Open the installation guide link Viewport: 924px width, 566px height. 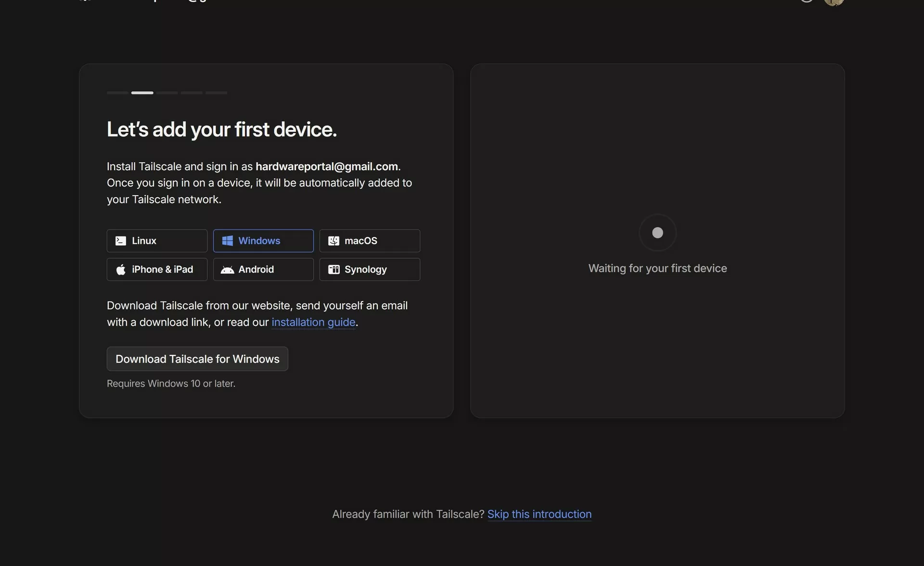point(313,322)
